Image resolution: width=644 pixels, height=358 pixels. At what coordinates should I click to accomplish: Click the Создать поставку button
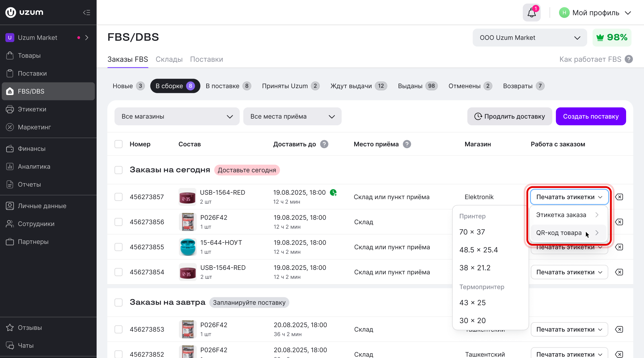[591, 116]
